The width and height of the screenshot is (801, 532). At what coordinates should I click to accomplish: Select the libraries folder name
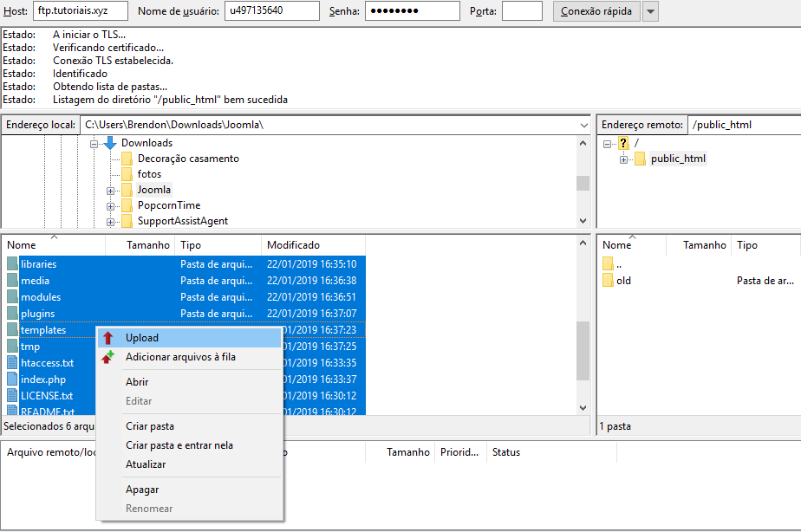(x=38, y=264)
